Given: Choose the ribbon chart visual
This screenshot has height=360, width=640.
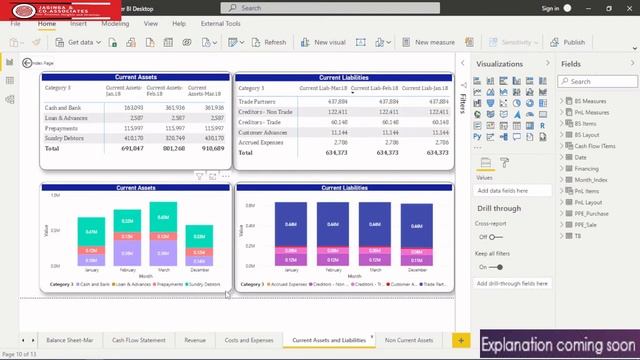Looking at the screenshot, I should pos(543,92).
